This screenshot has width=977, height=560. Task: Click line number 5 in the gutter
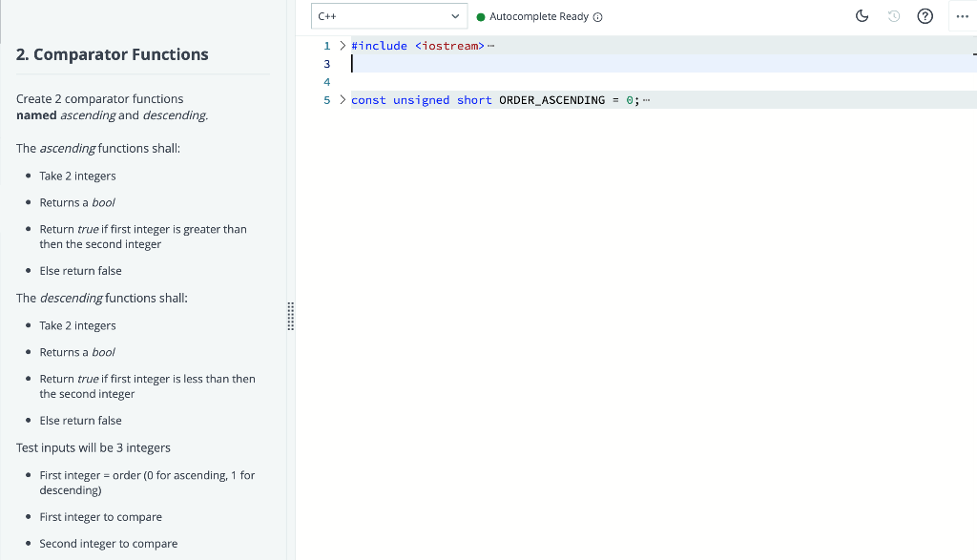pyautogui.click(x=327, y=99)
